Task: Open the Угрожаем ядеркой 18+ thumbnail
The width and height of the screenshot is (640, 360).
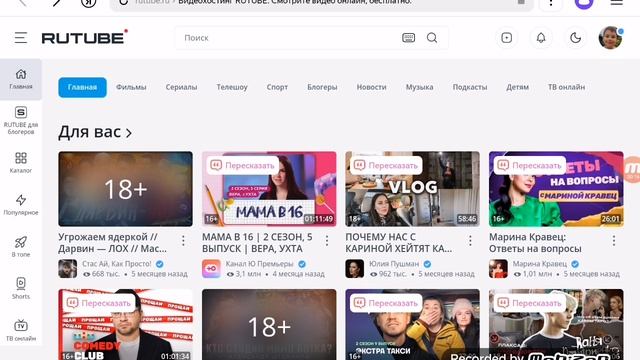Action: pos(125,189)
